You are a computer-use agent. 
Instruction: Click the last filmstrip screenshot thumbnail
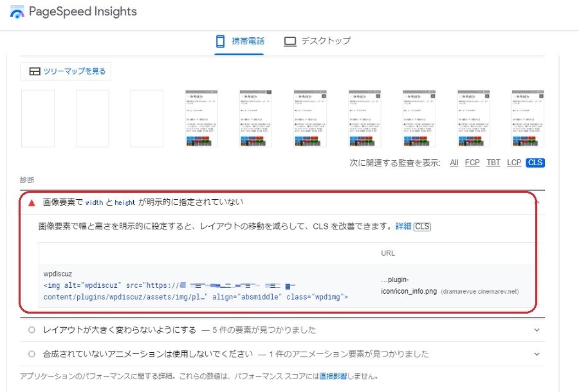click(x=528, y=118)
